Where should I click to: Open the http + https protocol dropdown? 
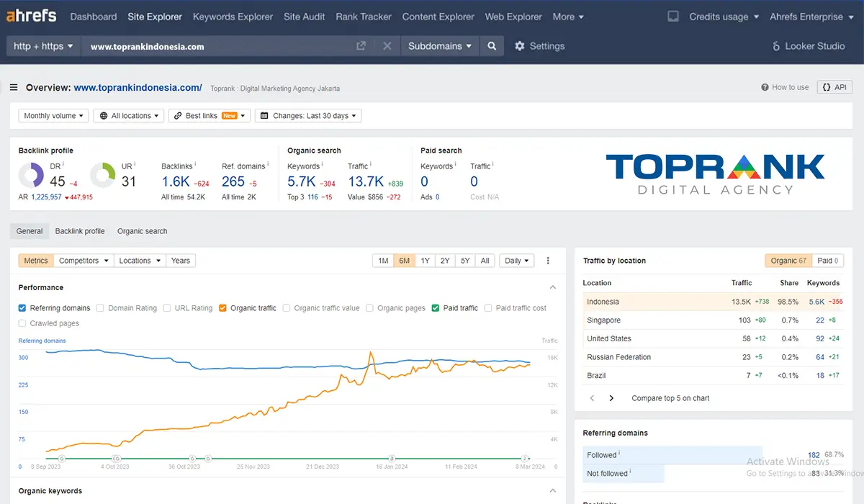pyautogui.click(x=43, y=46)
